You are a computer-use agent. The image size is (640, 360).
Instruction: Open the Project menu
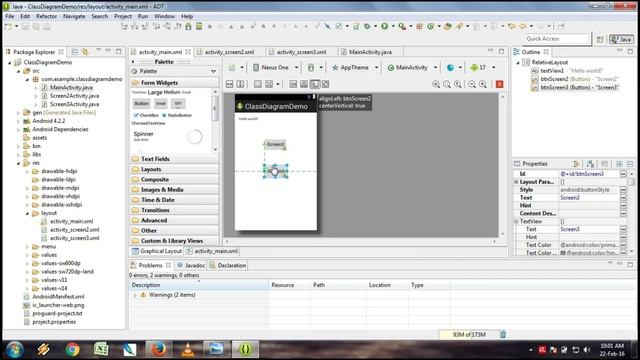click(x=123, y=16)
